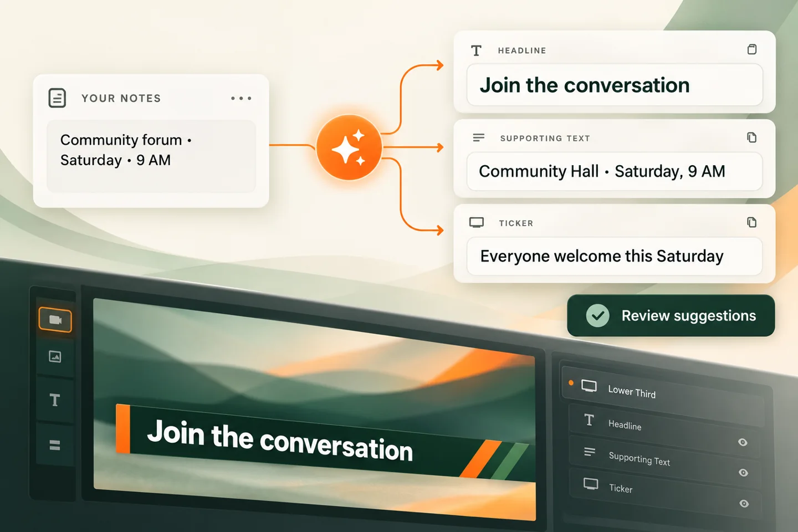
Task: Select the bars layout tool in sidebar
Action: pos(55,445)
